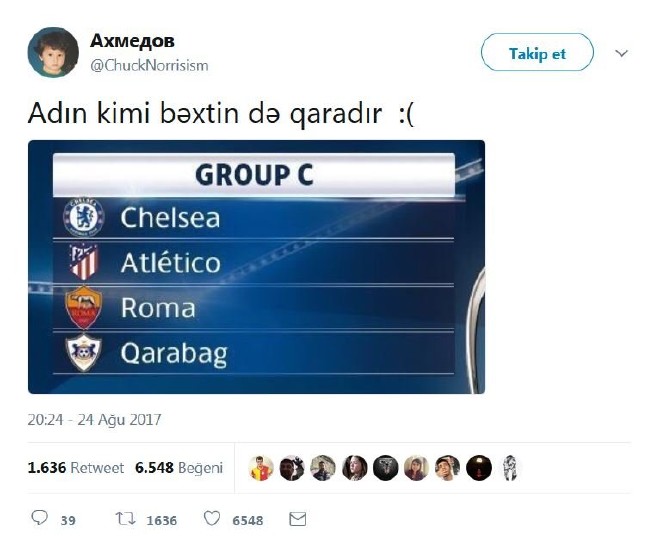This screenshot has height=546, width=648.
Task: Click the Ахмедов display name
Action: point(132,41)
